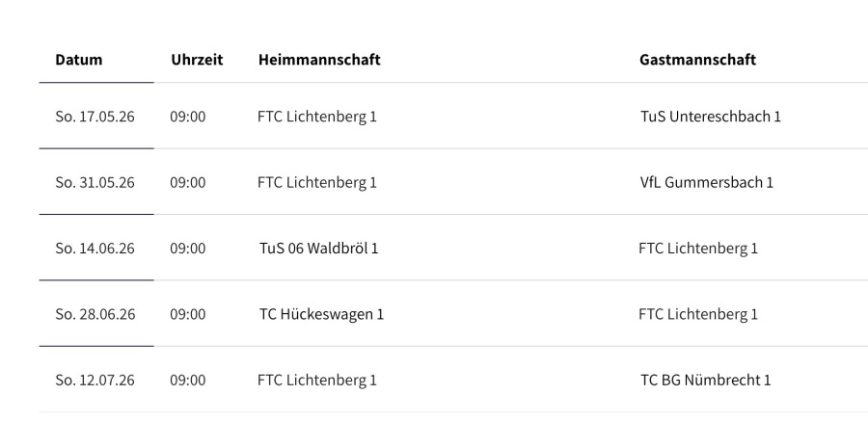This screenshot has width=868, height=448.
Task: Click the Uhrzeit column header
Action: pyautogui.click(x=197, y=60)
